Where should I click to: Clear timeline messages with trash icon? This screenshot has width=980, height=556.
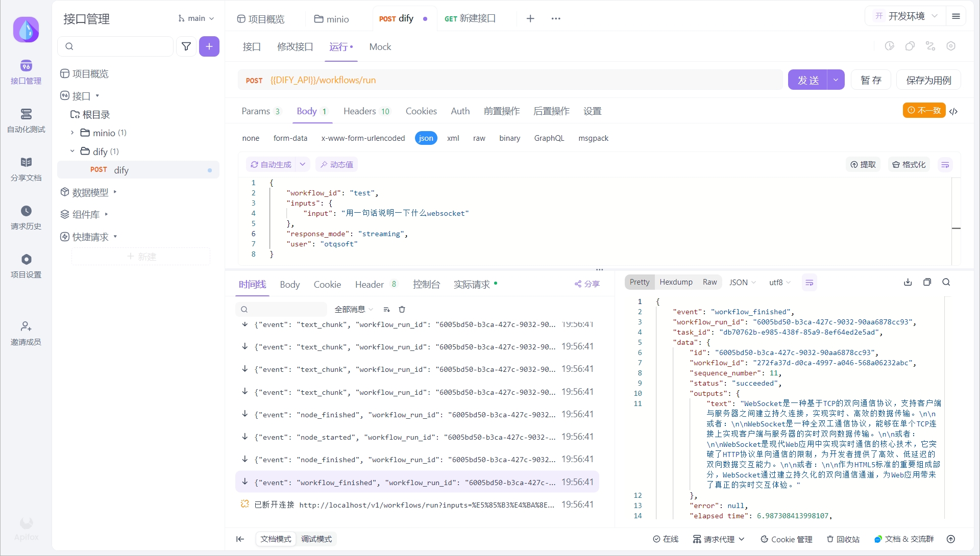(402, 309)
